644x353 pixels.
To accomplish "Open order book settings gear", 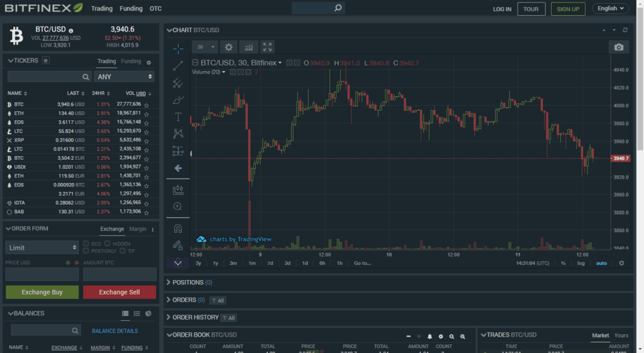I will [x=441, y=337].
